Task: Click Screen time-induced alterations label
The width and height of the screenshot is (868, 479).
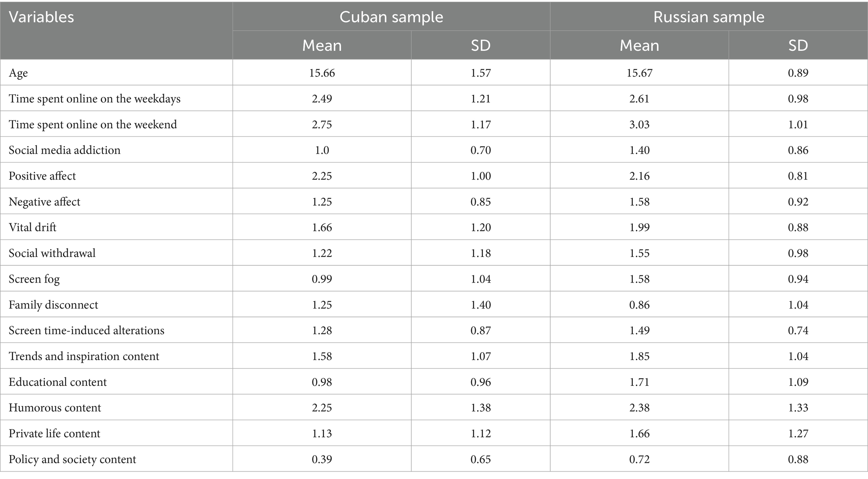Action: (87, 330)
